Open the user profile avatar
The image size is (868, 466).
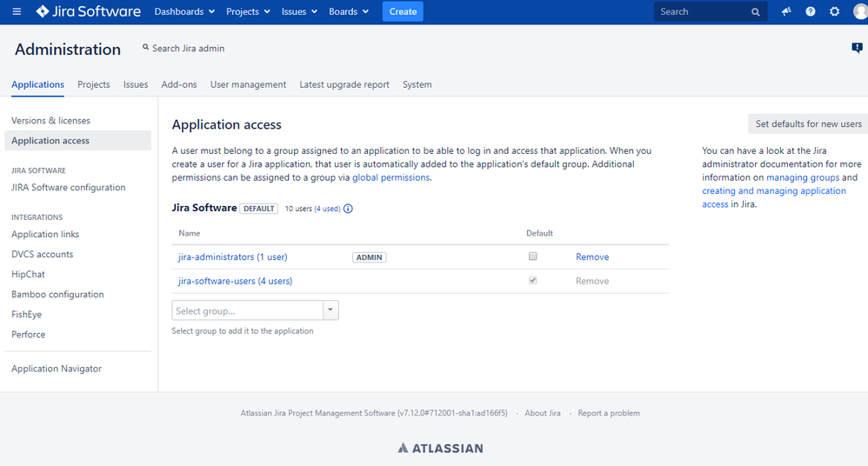point(861,11)
